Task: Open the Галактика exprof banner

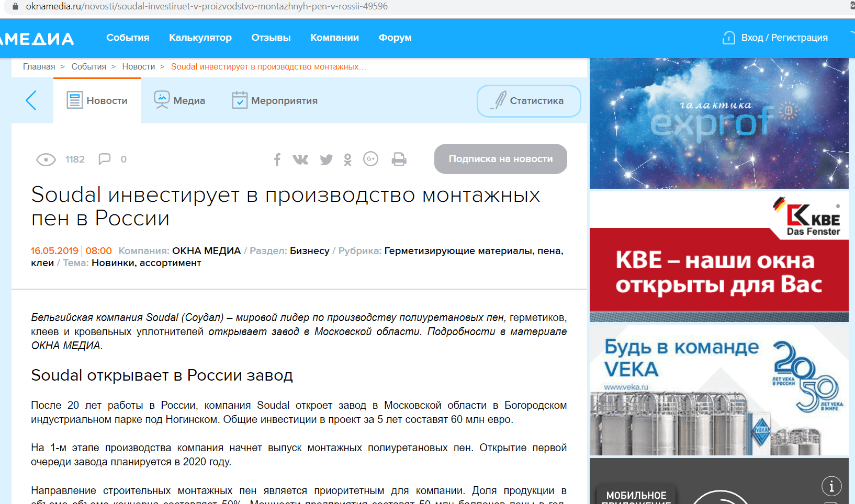Action: (719, 123)
